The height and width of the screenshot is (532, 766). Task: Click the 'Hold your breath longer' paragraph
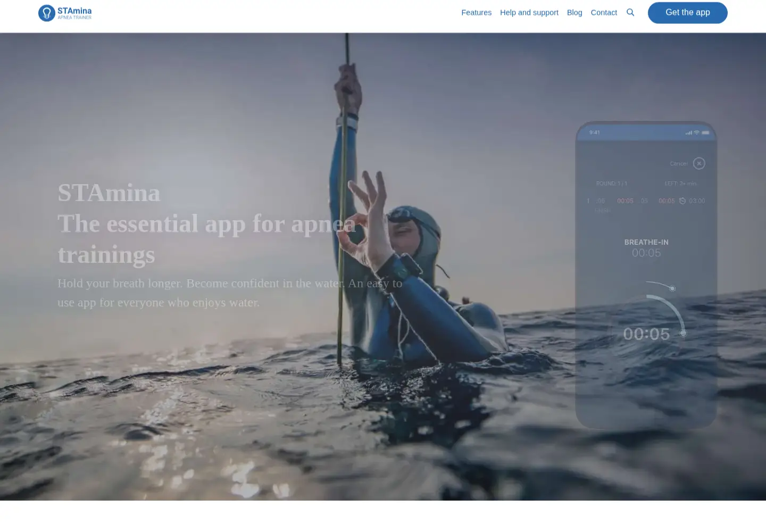[230, 293]
